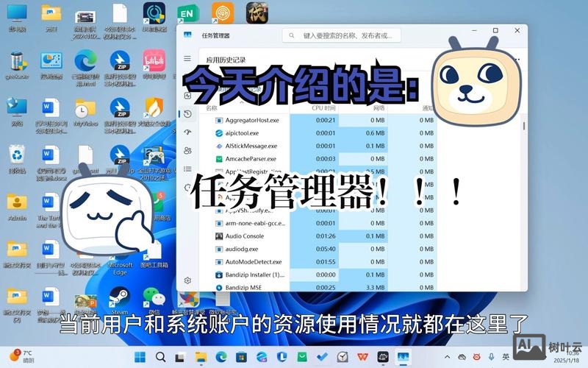The height and width of the screenshot is (368, 588).
Task: Open the Users page icon in sidebar
Action: point(188,151)
